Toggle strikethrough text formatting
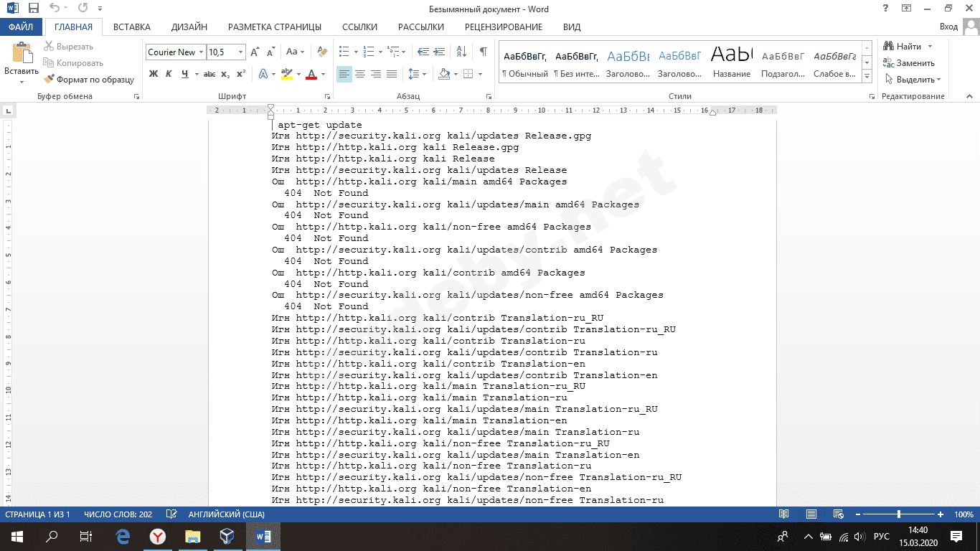 (x=209, y=74)
